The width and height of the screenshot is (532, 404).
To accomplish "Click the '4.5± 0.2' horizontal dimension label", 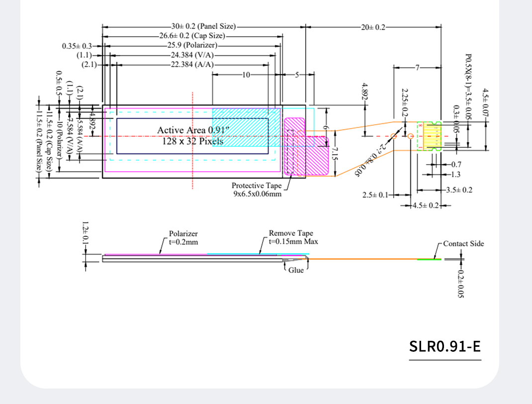I will click(x=426, y=205).
